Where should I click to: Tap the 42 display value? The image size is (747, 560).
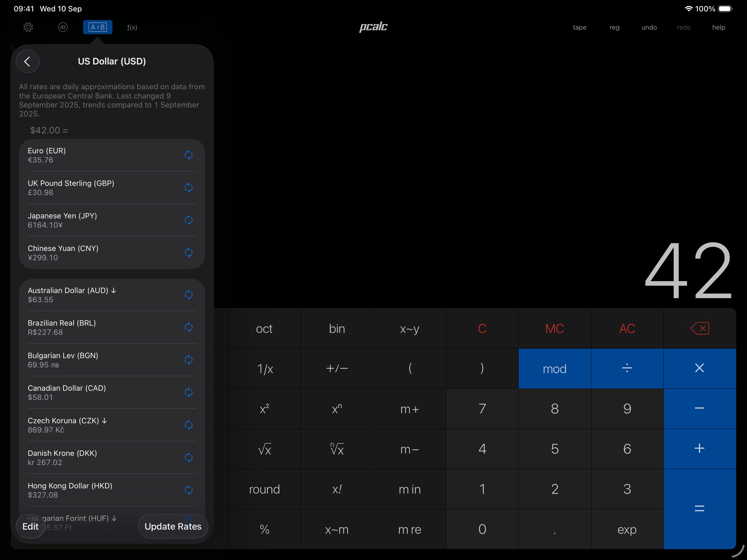coord(688,271)
